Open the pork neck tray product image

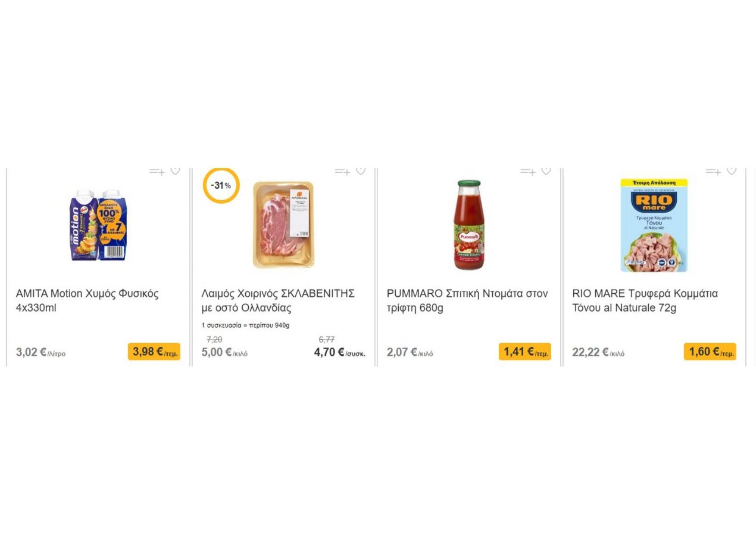283,224
